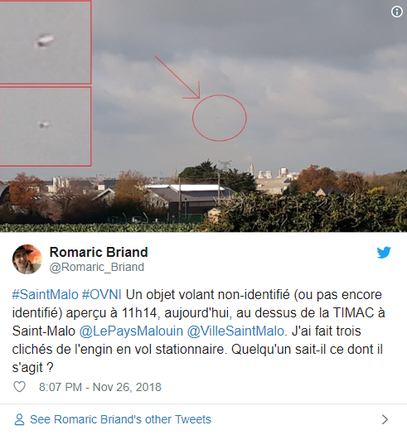Click the red arrow in the photo
The width and height of the screenshot is (407, 435).
(177, 78)
